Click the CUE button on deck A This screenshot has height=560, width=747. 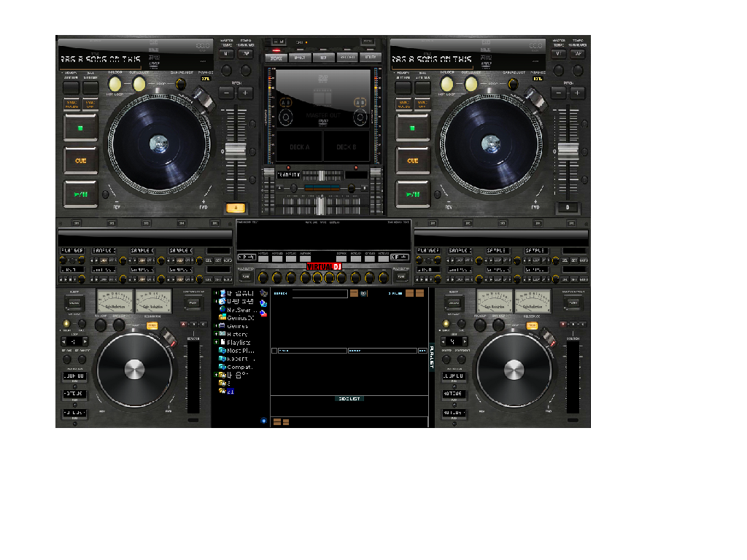(x=81, y=161)
